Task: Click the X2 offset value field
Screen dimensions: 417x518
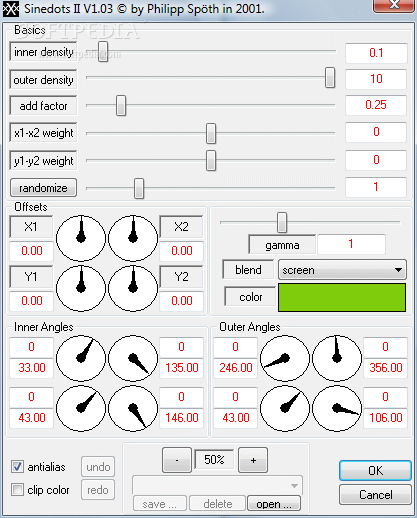Action: [x=182, y=251]
